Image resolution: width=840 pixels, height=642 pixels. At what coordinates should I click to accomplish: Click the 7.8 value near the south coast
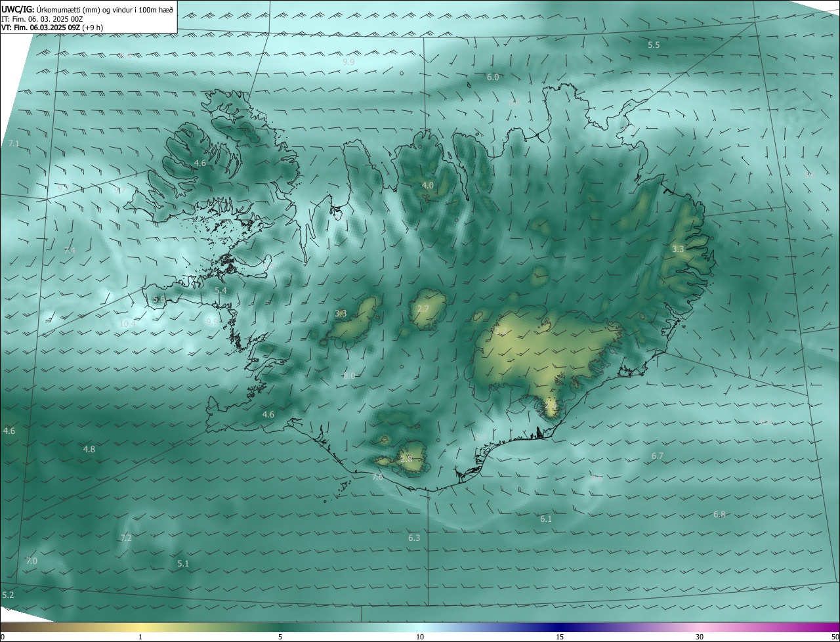(x=377, y=477)
